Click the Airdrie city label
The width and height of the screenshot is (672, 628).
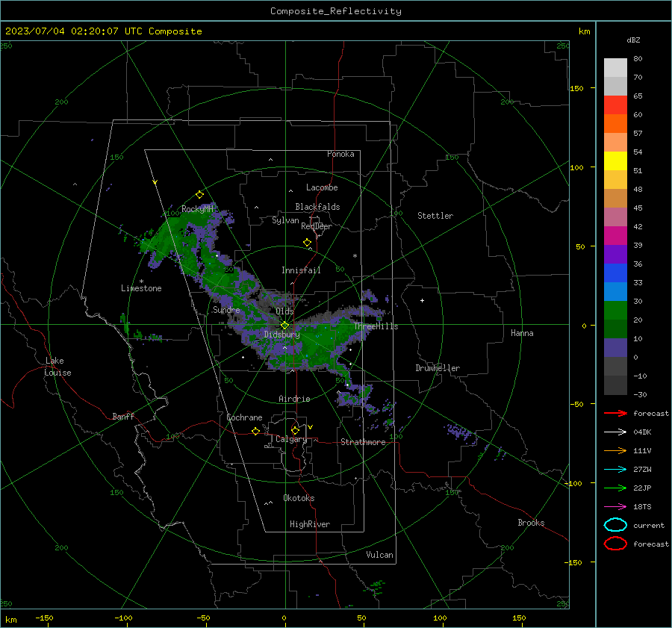tap(294, 399)
